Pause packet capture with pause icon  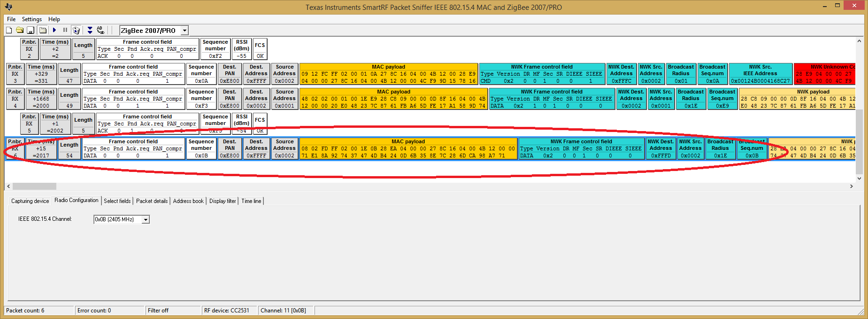tap(65, 30)
